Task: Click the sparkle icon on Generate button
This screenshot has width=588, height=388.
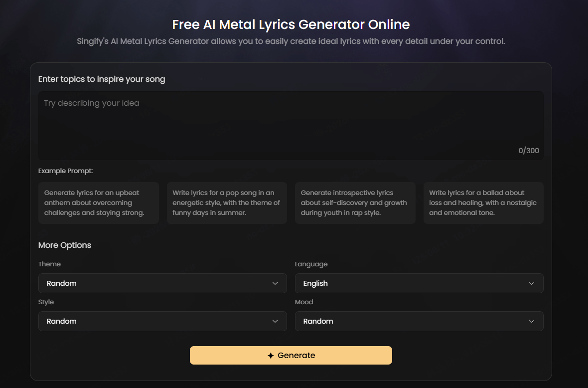Action: (271, 355)
